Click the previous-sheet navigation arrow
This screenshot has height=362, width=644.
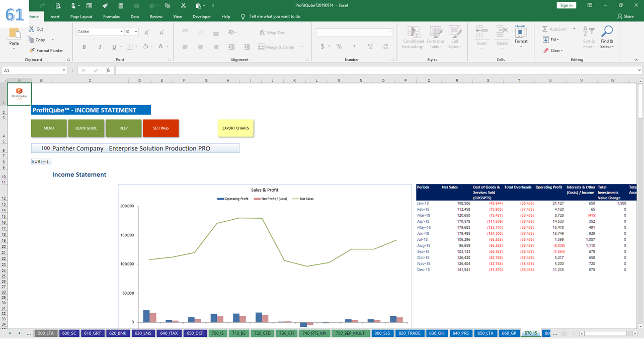tap(11, 333)
